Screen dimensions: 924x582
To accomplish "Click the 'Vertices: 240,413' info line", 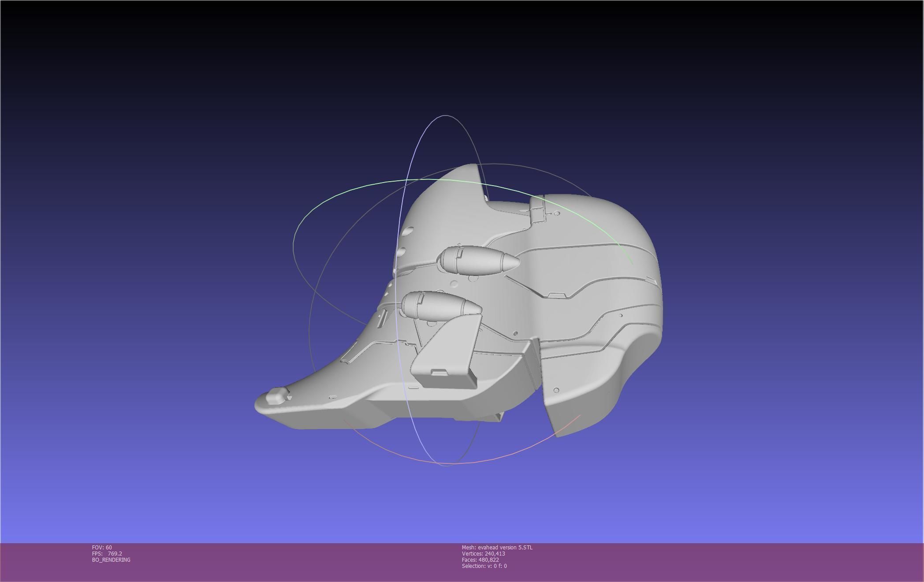I will (483, 553).
